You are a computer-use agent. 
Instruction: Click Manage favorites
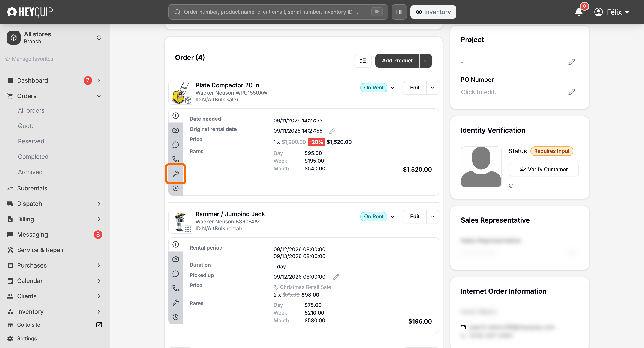point(29,59)
